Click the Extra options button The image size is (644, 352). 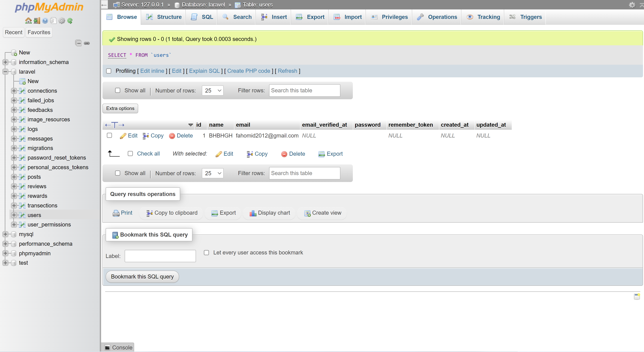point(120,108)
